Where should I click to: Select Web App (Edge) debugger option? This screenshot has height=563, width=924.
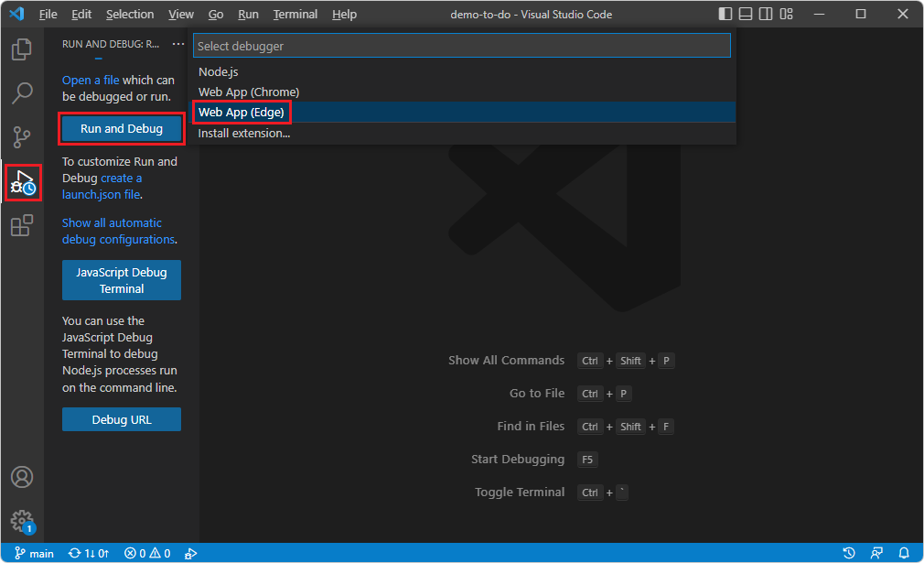point(241,112)
